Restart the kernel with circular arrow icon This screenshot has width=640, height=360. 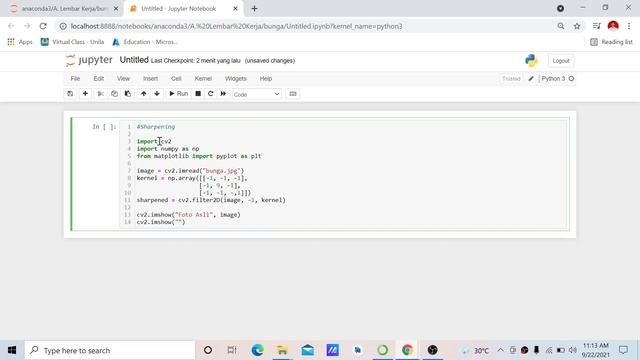(x=211, y=94)
